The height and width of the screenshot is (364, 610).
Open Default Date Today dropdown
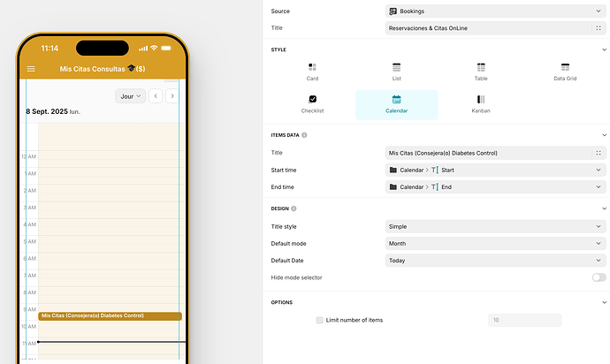click(x=496, y=261)
